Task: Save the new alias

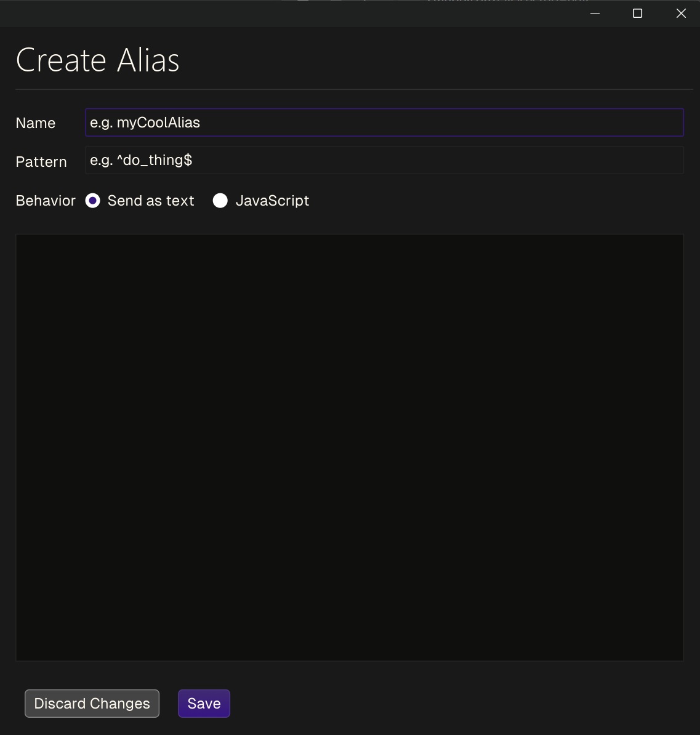Action: (x=204, y=703)
